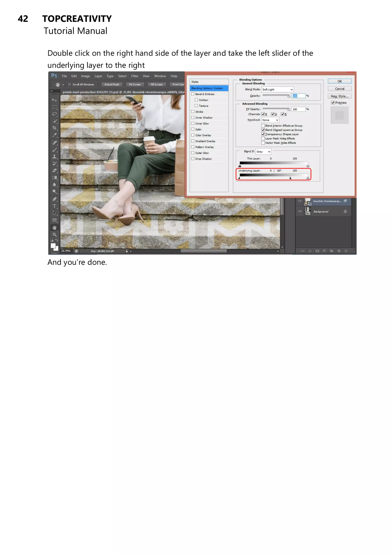The height and width of the screenshot is (554, 392).
Task: Expand the toolbox double-arrow toggle
Action: click(x=51, y=91)
